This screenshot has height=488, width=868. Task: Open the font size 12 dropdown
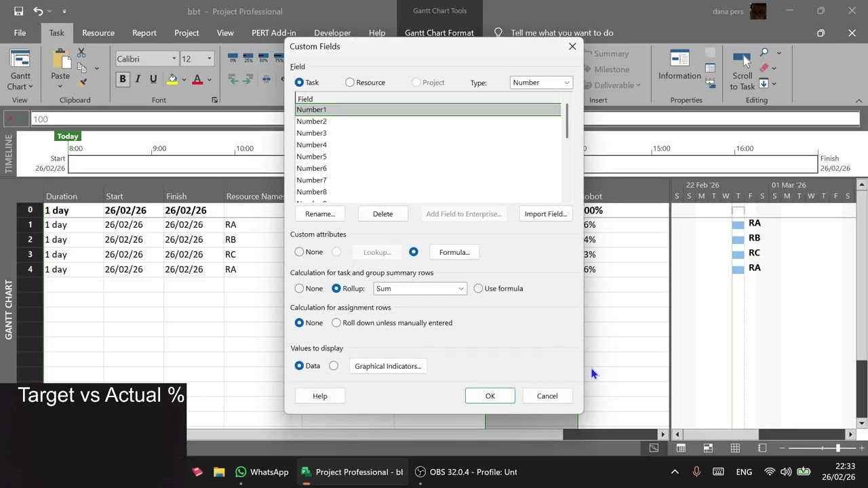(x=209, y=59)
